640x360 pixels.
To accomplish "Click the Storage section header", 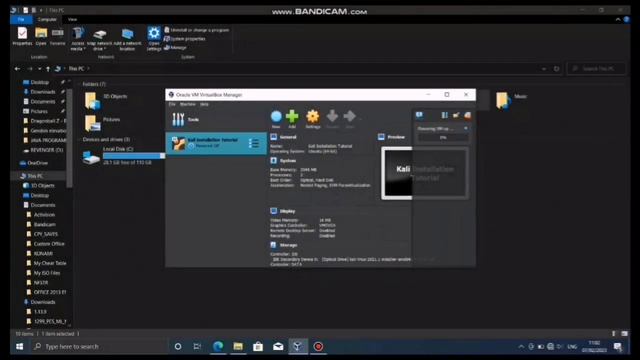I will [288, 245].
